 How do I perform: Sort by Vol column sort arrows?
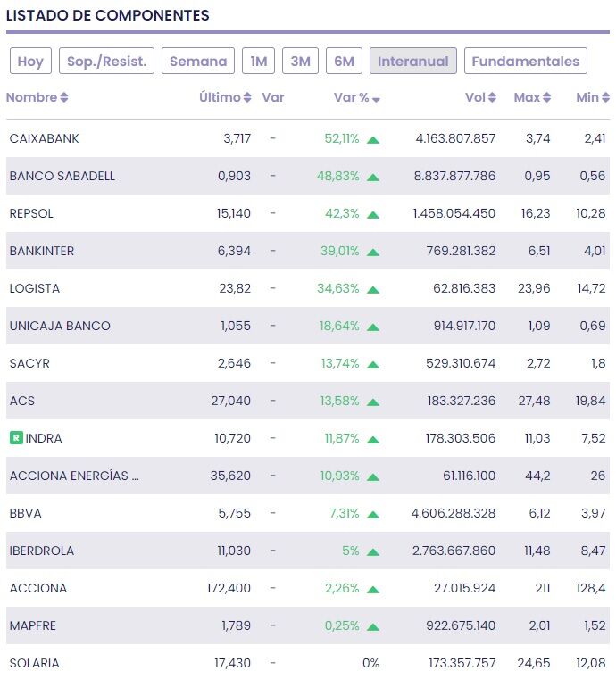(x=492, y=98)
